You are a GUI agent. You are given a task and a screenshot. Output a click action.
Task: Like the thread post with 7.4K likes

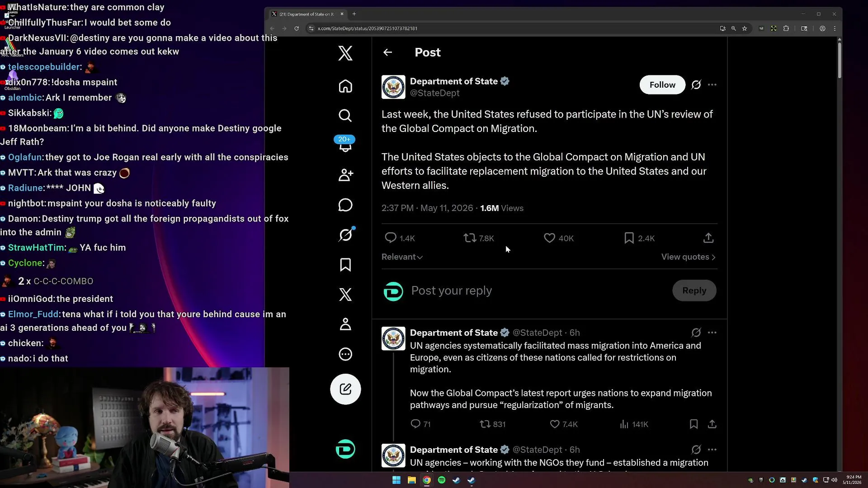point(564,424)
